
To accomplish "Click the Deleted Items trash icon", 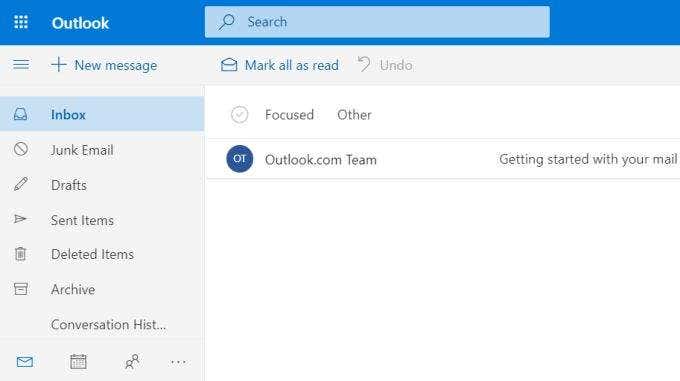I will 20,254.
